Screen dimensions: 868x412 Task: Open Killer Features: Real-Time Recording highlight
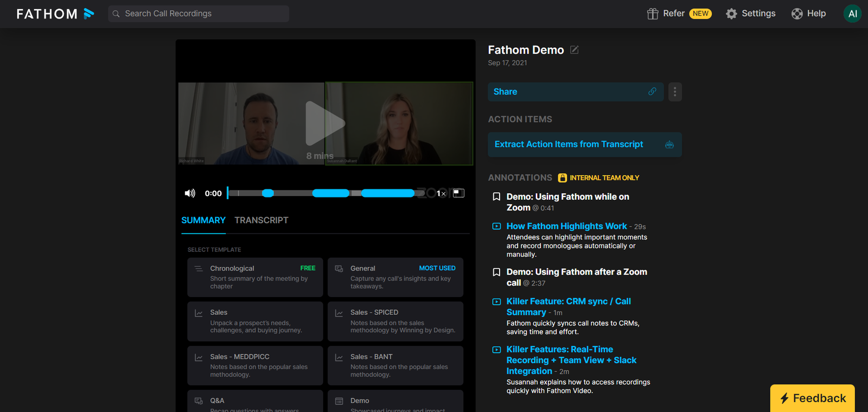[571, 360]
